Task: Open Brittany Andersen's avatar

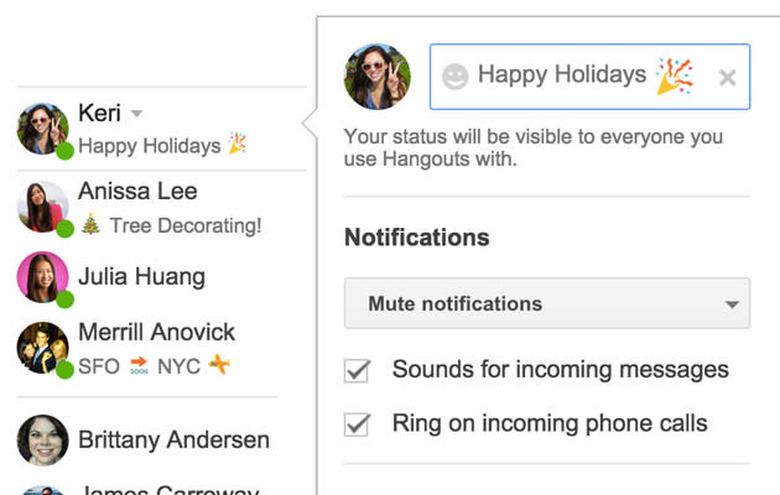Action: point(43,441)
